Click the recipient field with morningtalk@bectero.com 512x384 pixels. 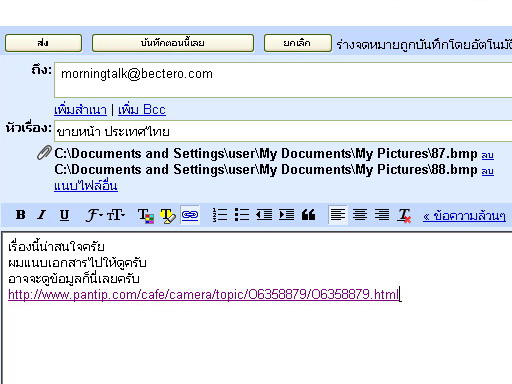[283, 80]
